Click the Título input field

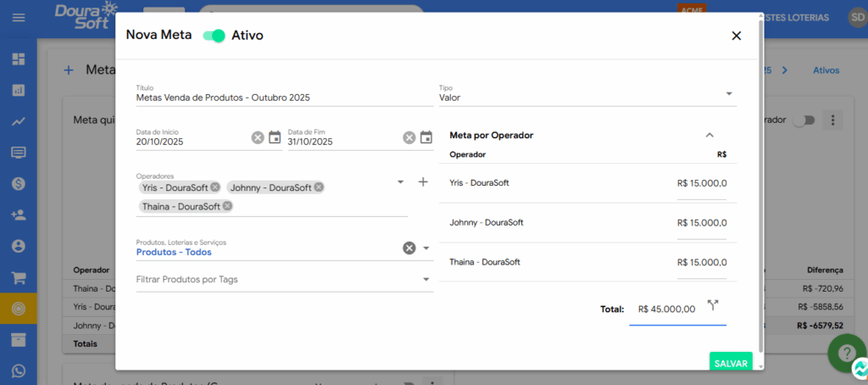[284, 98]
